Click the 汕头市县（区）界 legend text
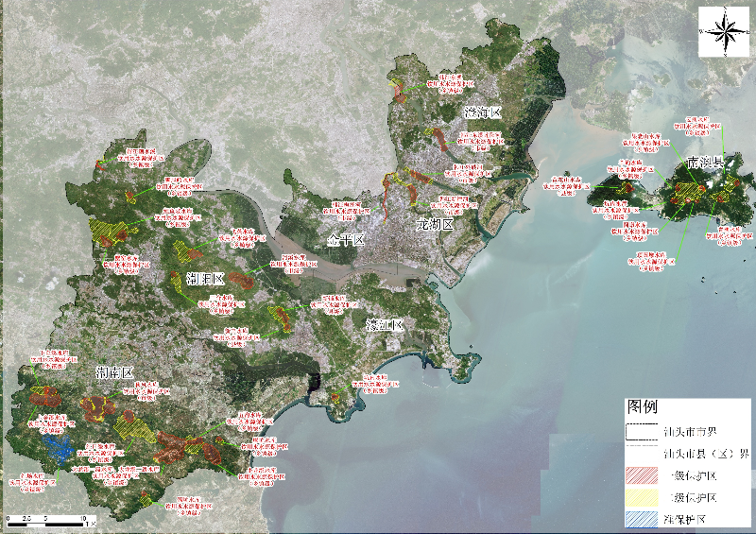The image size is (756, 534). [707, 453]
